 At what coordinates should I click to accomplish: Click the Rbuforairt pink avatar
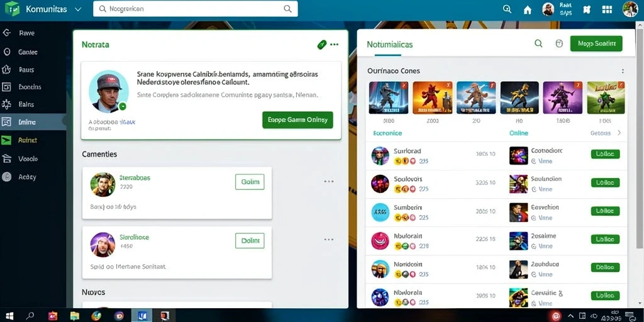click(380, 241)
